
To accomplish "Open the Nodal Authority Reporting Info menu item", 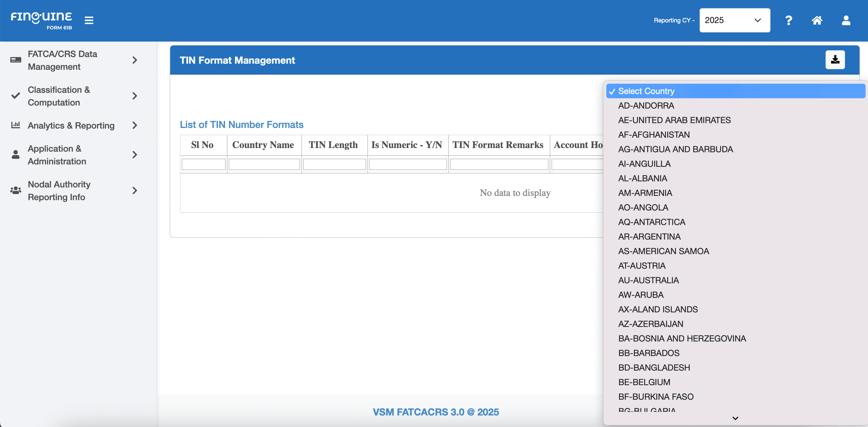I will [x=59, y=190].
